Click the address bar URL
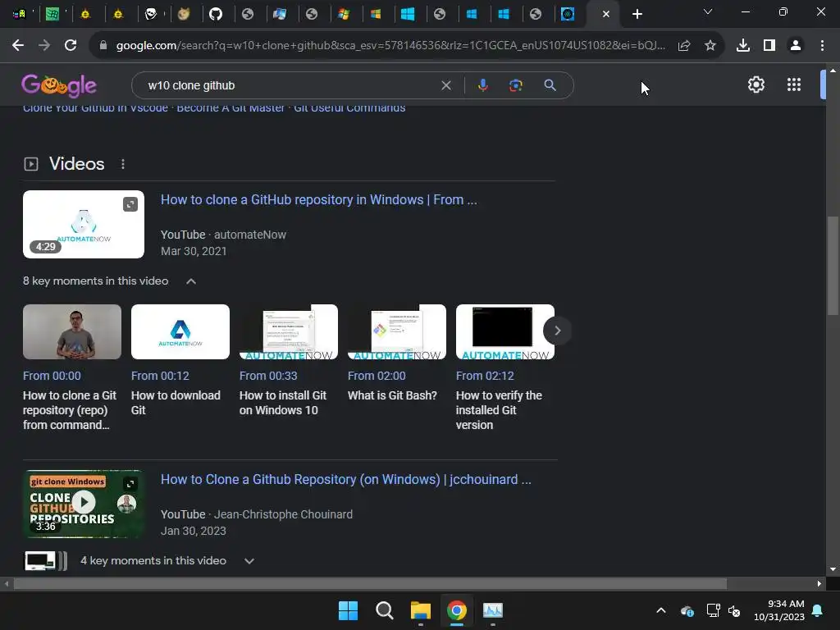The height and width of the screenshot is (630, 840). [390, 46]
